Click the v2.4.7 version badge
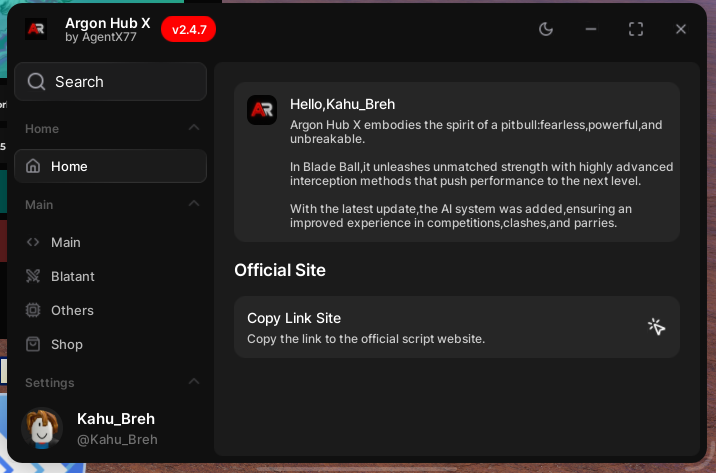Viewport: 716px width, 473px height. [x=188, y=30]
